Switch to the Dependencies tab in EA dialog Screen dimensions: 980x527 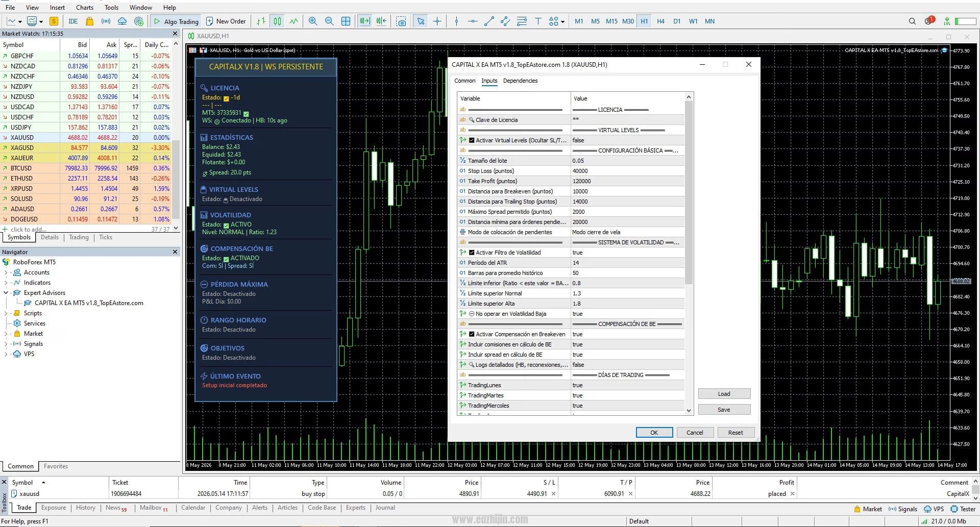[520, 81]
